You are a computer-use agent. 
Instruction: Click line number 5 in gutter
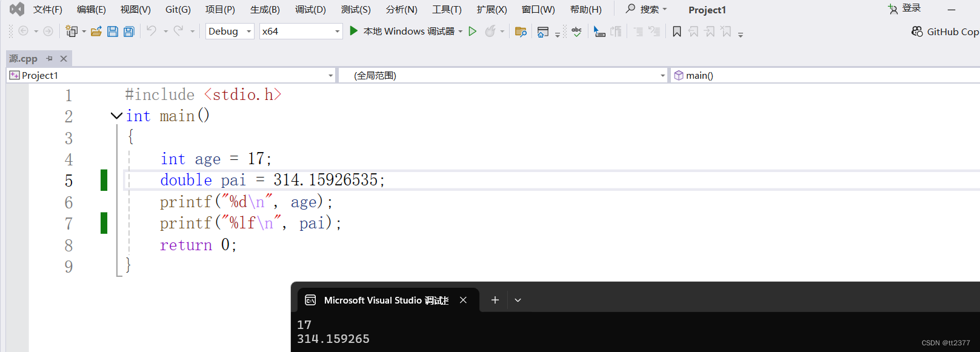point(68,181)
